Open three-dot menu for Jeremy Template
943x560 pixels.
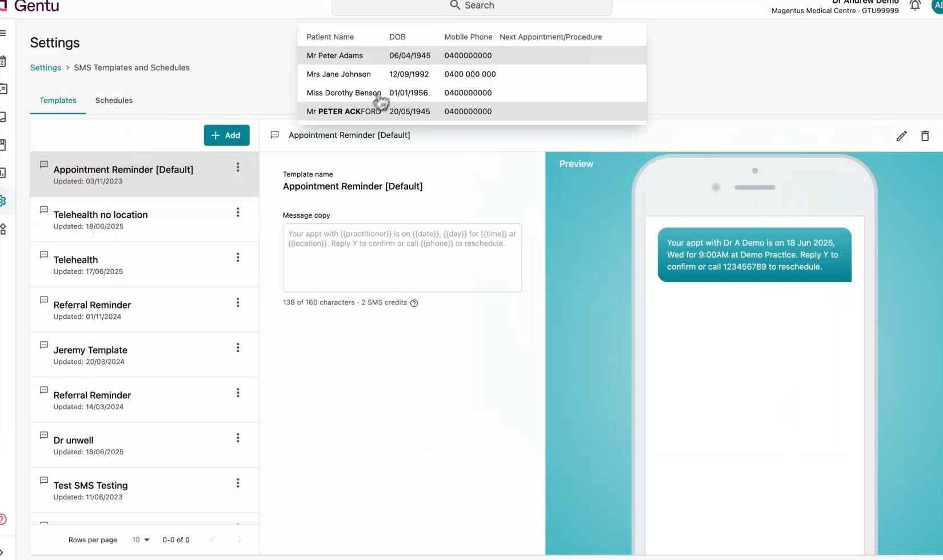point(238,348)
